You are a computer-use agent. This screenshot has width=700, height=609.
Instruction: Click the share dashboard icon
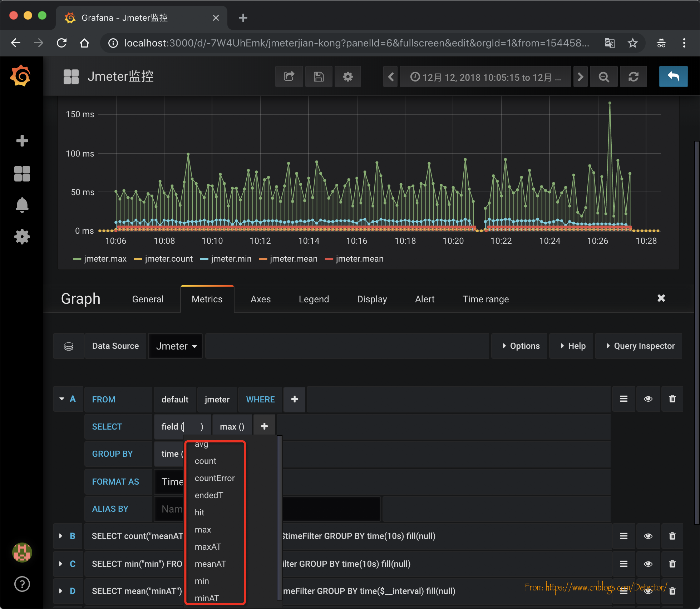(x=289, y=76)
